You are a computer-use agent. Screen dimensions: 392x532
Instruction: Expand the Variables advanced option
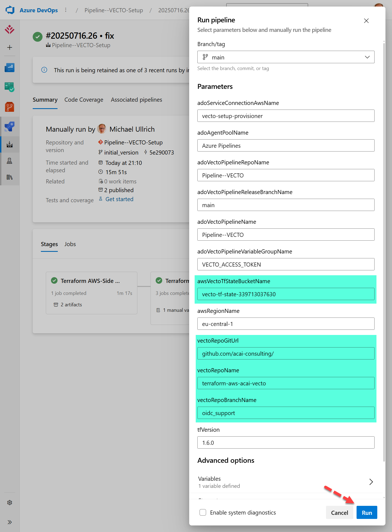click(286, 482)
